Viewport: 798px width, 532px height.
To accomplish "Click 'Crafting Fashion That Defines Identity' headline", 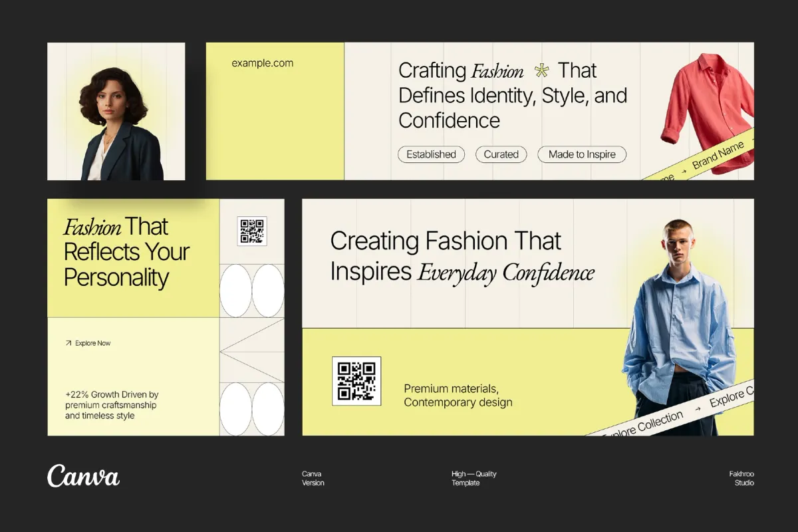I will (513, 96).
